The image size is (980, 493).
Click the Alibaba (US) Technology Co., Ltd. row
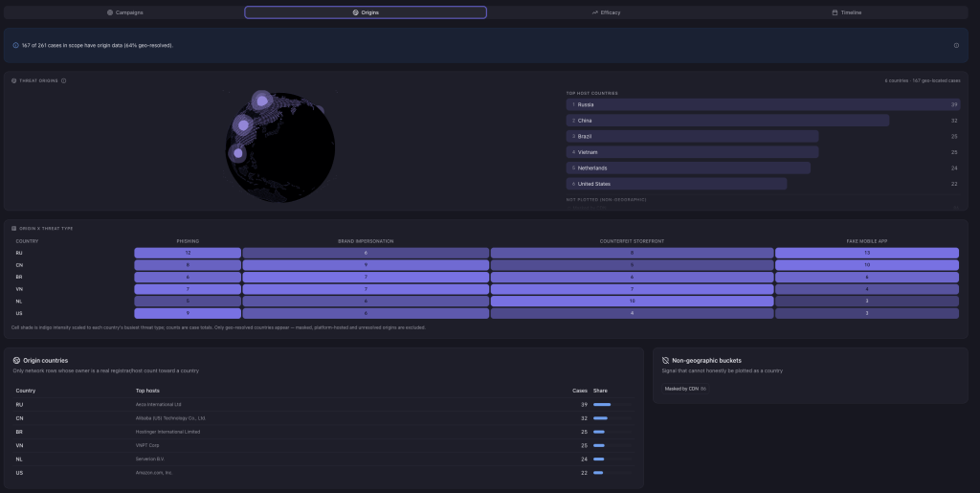click(325, 418)
